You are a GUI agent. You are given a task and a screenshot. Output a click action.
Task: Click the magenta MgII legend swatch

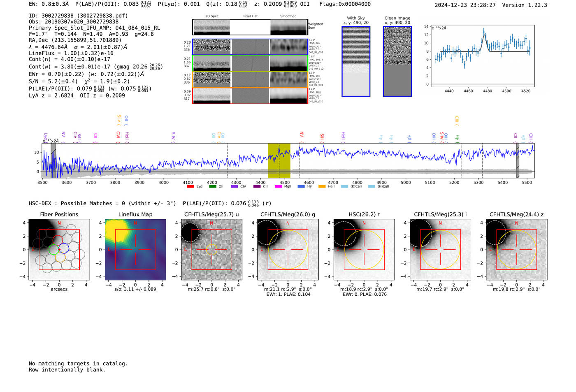[x=278, y=187]
